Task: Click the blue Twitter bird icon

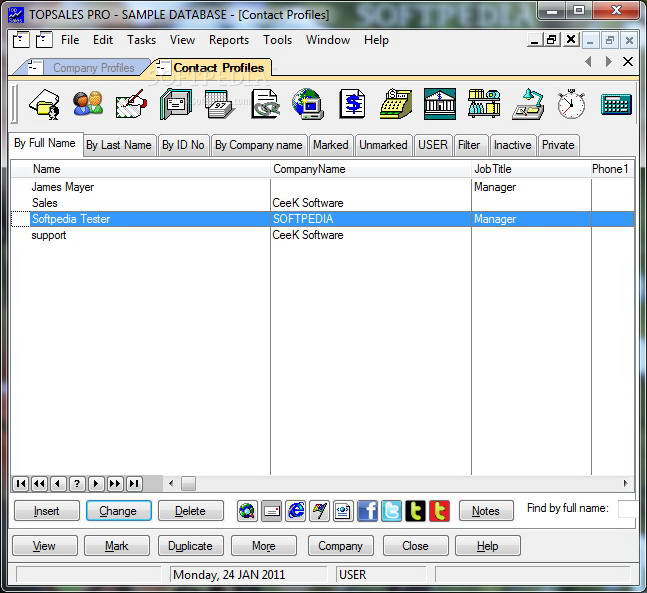Action: [x=391, y=511]
